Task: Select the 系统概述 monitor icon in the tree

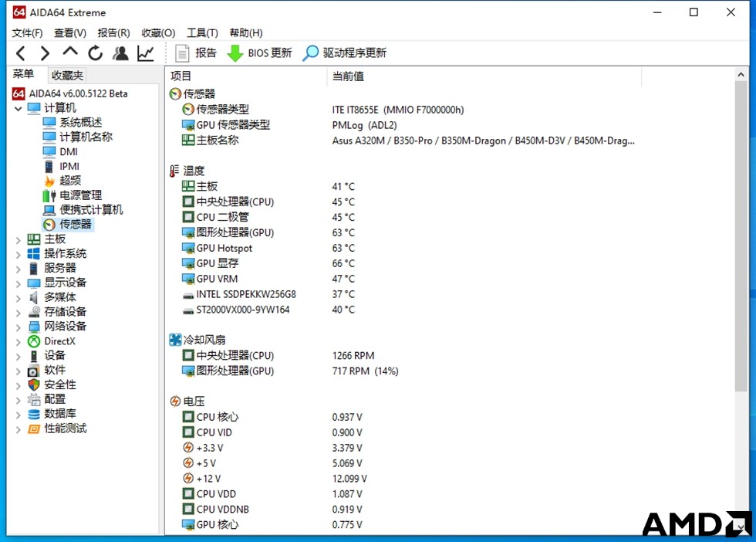Action: 49,123
